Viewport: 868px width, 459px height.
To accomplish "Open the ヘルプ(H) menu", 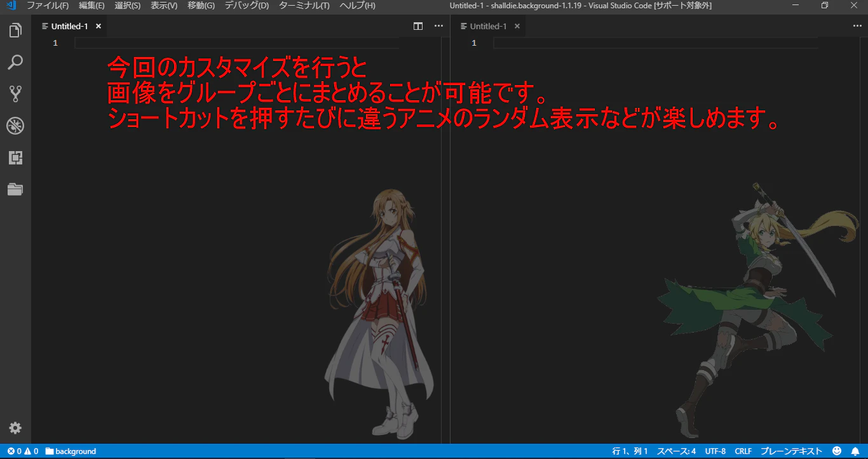I will 357,6.
